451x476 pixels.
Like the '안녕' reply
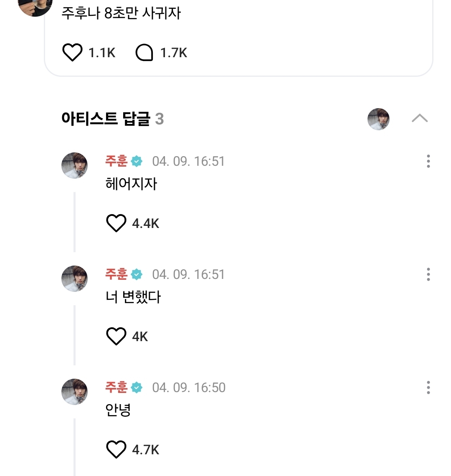116,450
